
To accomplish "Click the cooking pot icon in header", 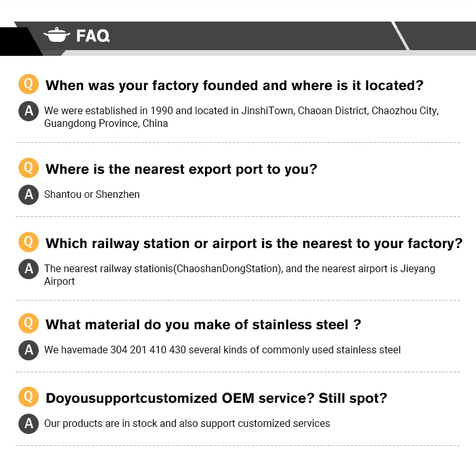I will (x=56, y=35).
